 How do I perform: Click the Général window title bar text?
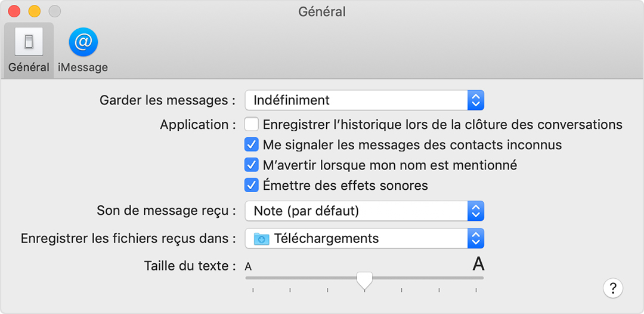click(322, 11)
